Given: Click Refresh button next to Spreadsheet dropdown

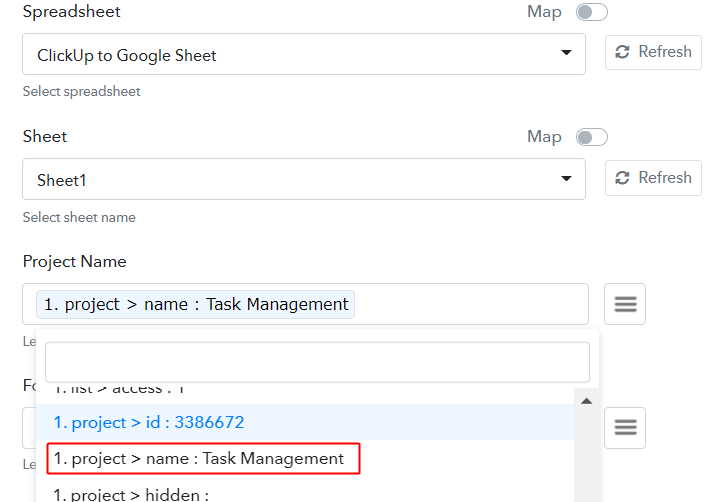Looking at the screenshot, I should click(653, 52).
